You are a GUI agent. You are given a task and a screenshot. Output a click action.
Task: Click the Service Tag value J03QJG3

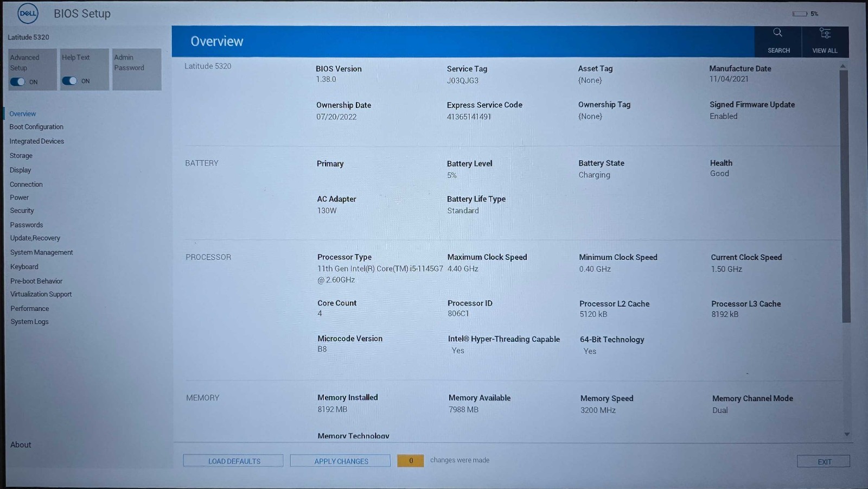point(463,80)
